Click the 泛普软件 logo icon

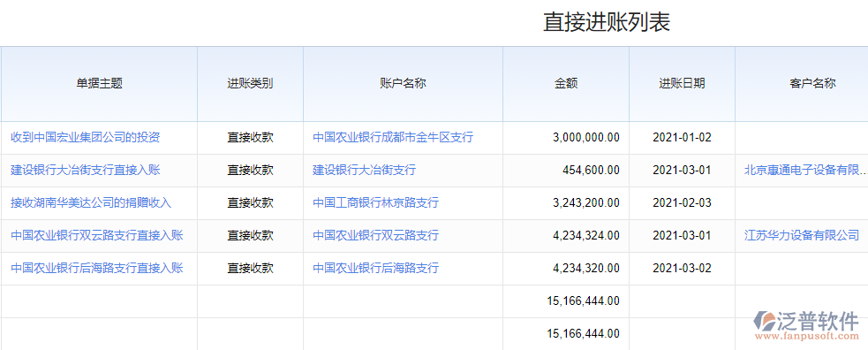click(765, 321)
